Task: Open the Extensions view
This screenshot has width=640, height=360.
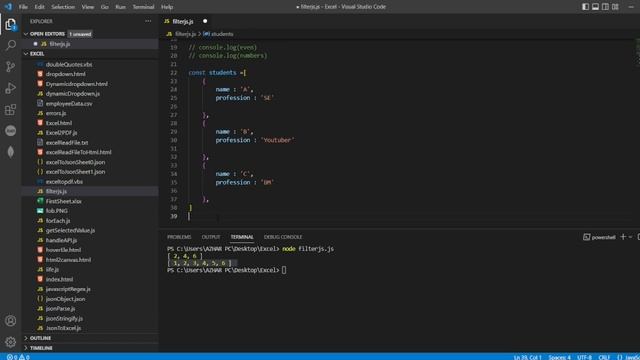Action: (x=11, y=109)
